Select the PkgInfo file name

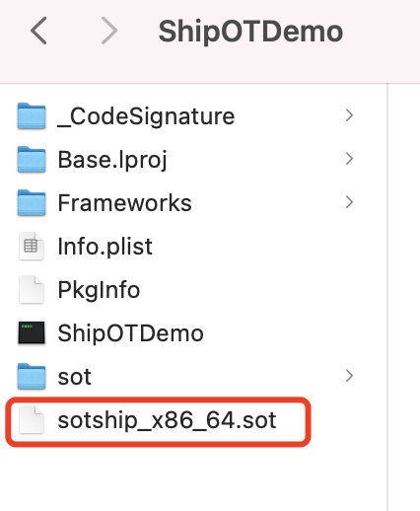[x=99, y=290]
